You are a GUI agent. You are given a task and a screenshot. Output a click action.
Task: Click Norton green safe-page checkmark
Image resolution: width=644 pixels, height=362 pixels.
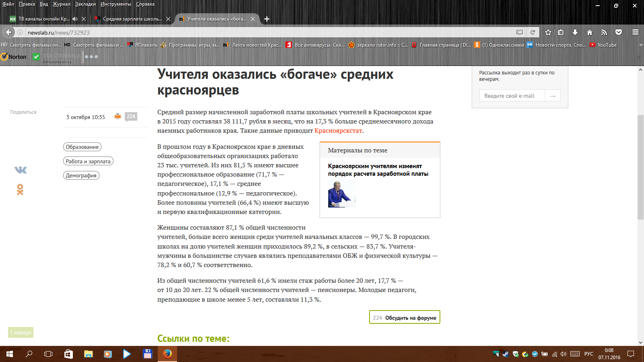click(x=36, y=57)
